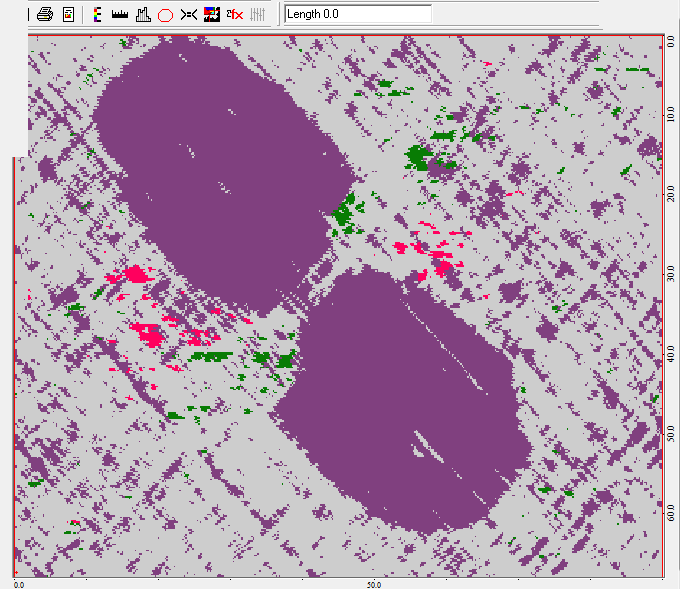Click the vertical color scale icon
This screenshot has width=680, height=589.
[96, 15]
